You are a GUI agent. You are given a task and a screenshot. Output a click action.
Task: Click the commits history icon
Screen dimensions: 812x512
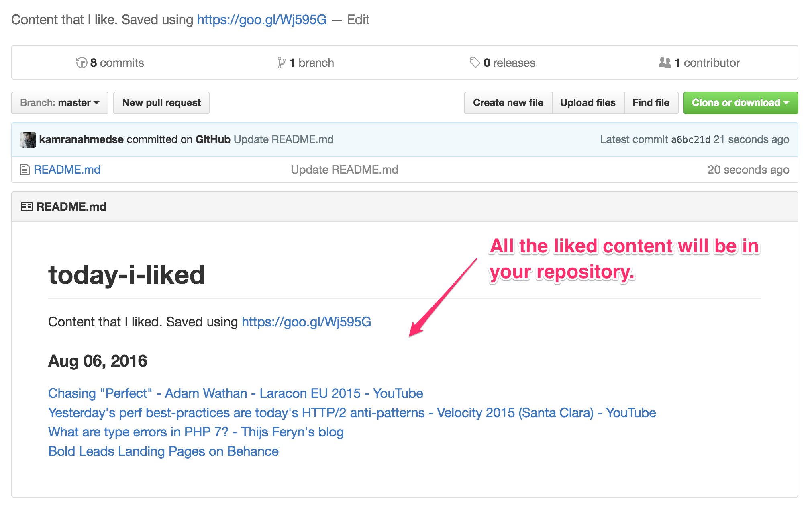pyautogui.click(x=82, y=62)
